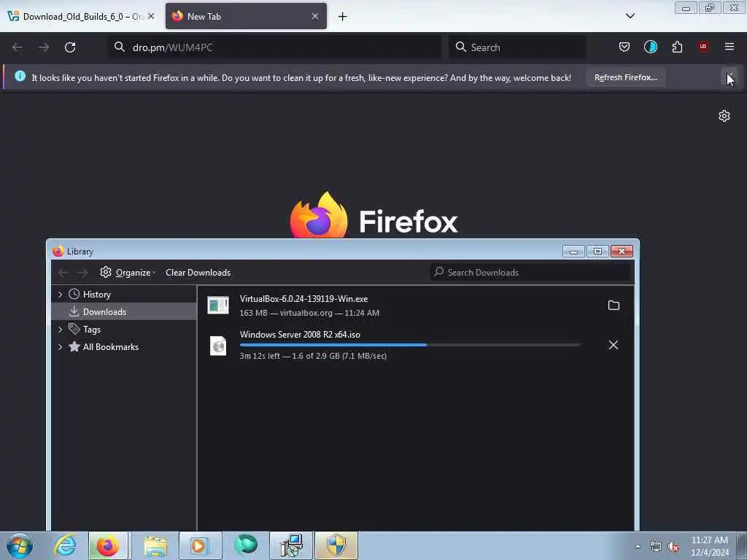The height and width of the screenshot is (560, 747).
Task: Click Library window back arrow
Action: (63, 273)
